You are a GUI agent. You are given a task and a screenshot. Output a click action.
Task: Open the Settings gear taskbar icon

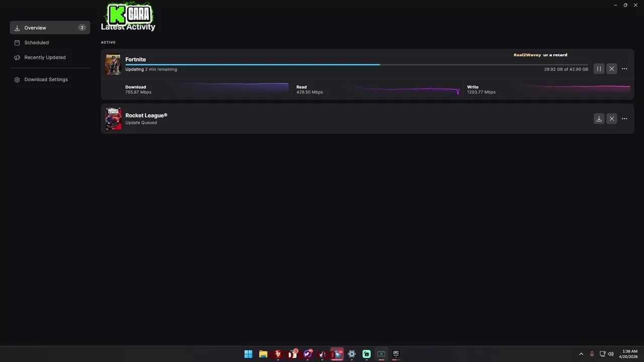pyautogui.click(x=352, y=354)
